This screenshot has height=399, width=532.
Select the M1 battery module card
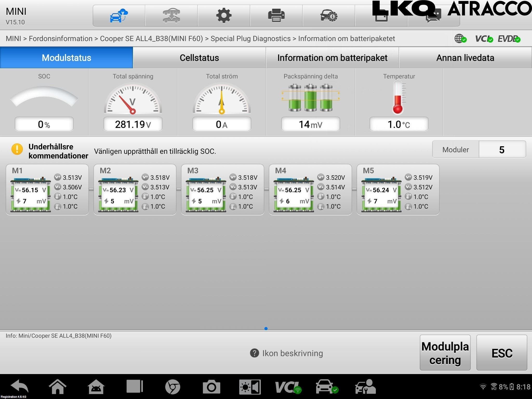coord(47,190)
